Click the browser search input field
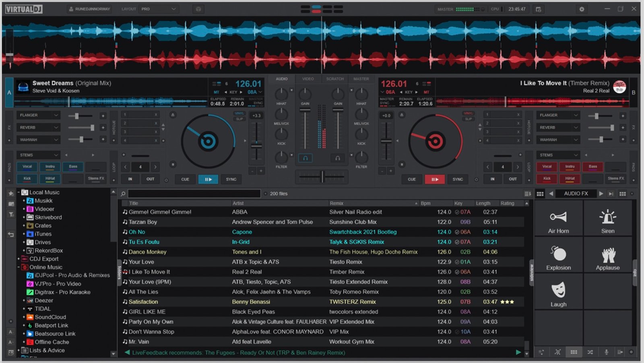644x363 pixels. [194, 194]
